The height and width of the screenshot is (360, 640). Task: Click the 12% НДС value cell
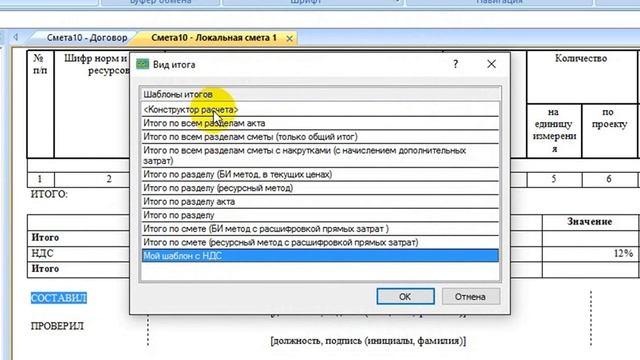point(590,253)
